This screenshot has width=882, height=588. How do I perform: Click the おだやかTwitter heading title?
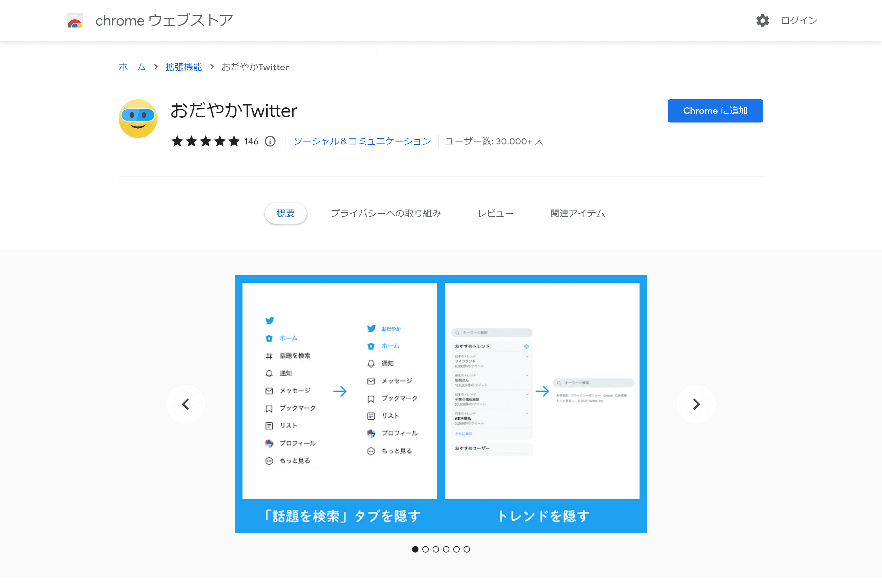click(x=234, y=111)
